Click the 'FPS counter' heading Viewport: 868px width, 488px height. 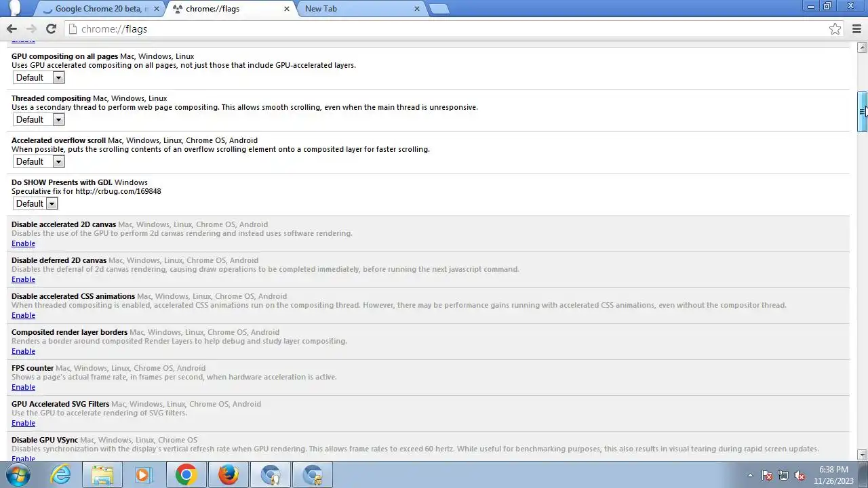click(33, 368)
